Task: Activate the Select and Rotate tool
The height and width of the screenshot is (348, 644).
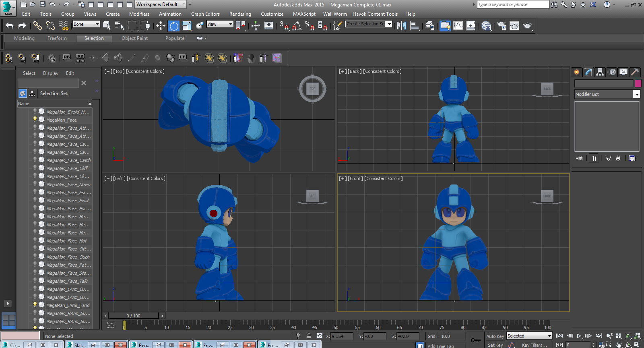Action: tap(173, 26)
